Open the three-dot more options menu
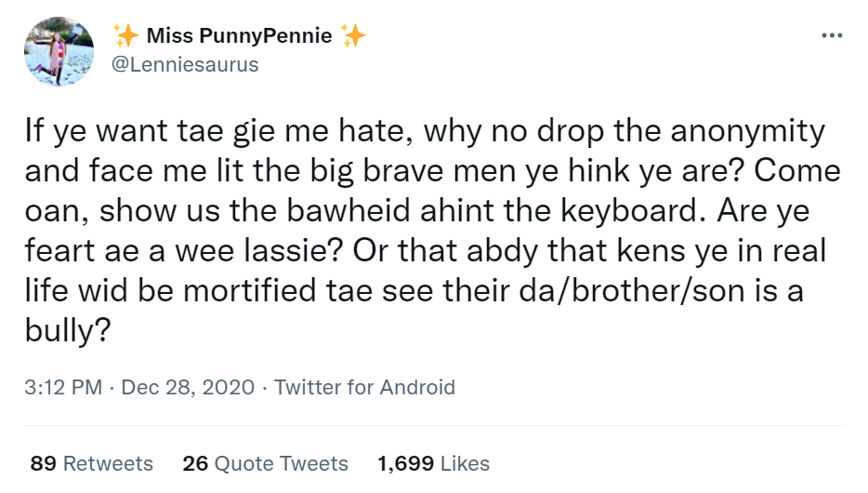This screenshot has height=493, width=868. point(831,36)
